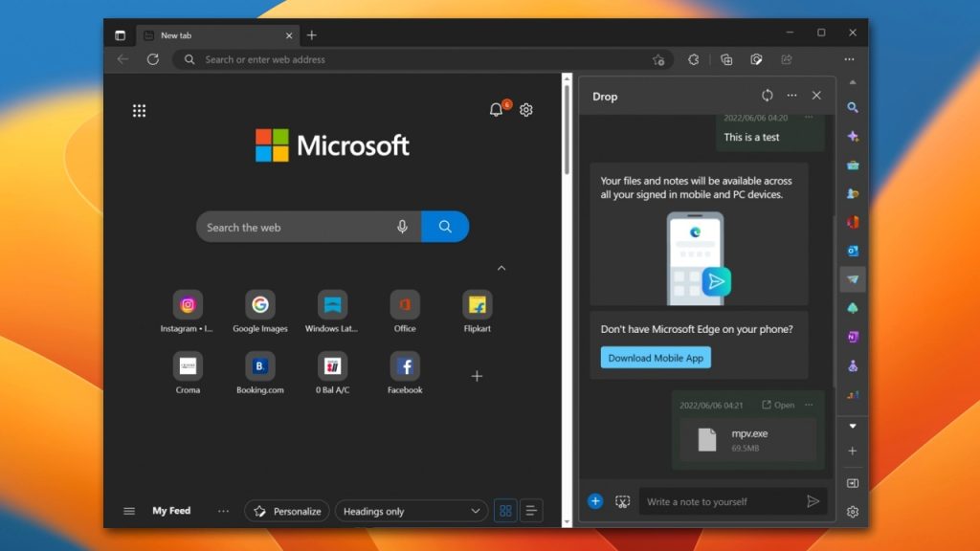This screenshot has width=980, height=551.
Task: Open options for mpv.exe message
Action: [x=809, y=405]
